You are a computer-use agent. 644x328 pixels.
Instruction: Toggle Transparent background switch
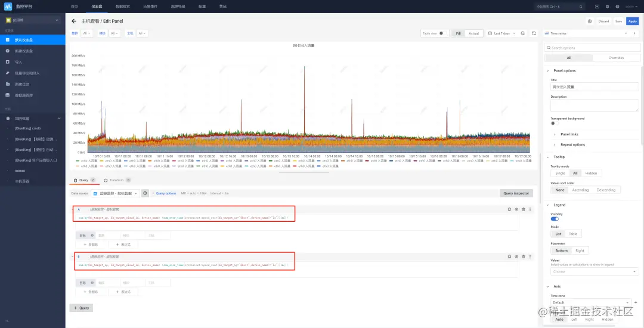[555, 123]
